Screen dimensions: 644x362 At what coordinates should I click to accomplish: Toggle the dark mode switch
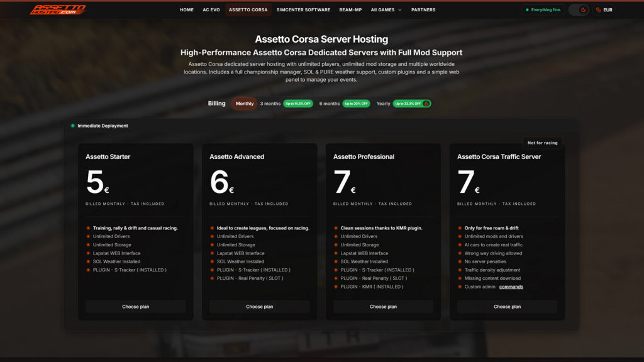[x=577, y=10]
